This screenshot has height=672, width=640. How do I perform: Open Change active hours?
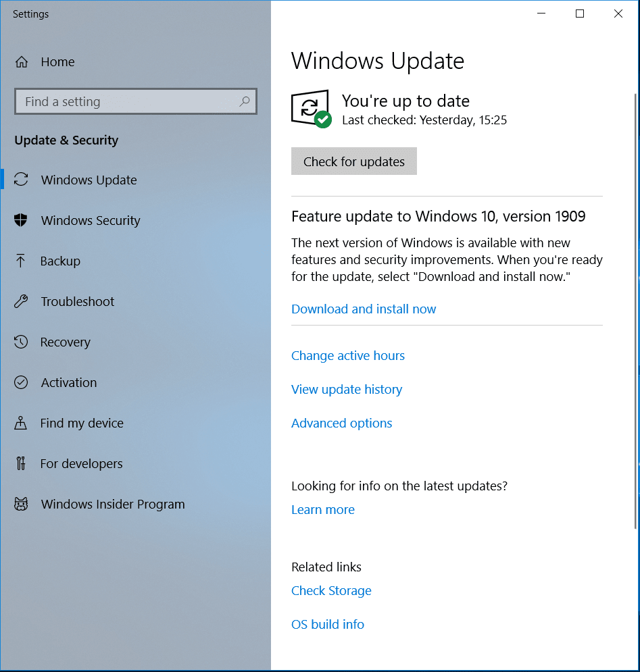[348, 356]
